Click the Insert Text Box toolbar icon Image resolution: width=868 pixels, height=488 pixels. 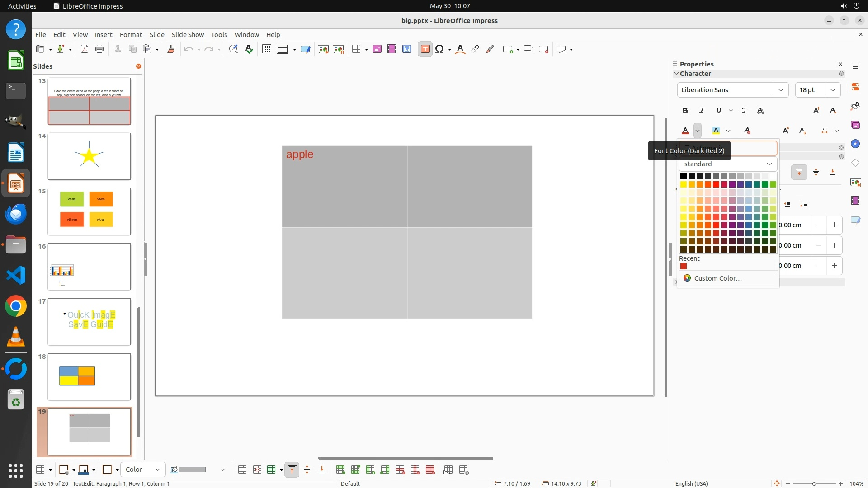pos(425,49)
